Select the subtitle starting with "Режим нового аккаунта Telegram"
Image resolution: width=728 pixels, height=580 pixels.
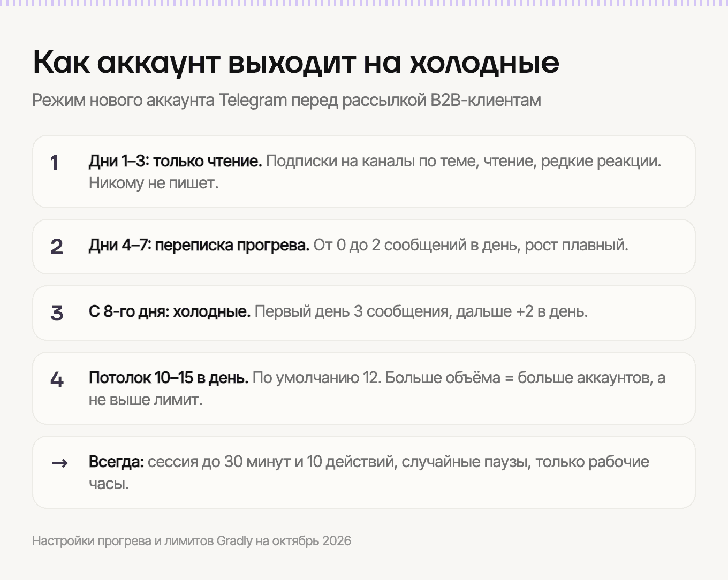click(x=286, y=100)
